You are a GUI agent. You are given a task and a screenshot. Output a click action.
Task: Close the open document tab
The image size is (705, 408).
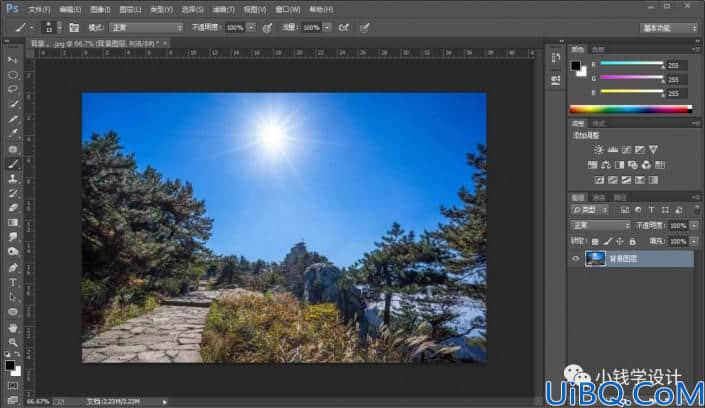point(165,43)
